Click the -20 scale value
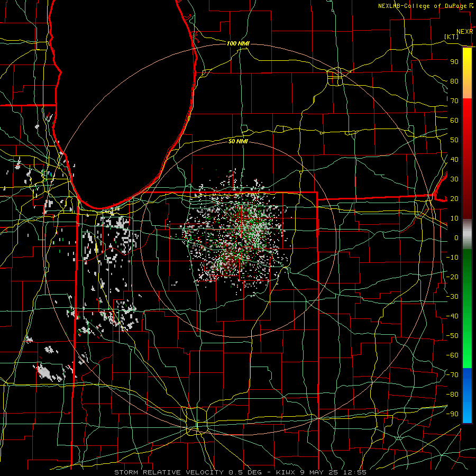Screen dimensions: 476x476 [452, 277]
